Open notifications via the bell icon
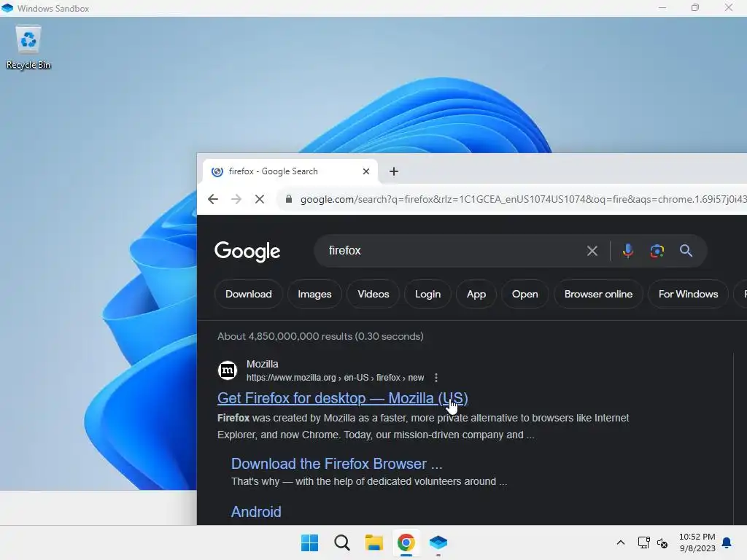The image size is (747, 560). tap(727, 542)
